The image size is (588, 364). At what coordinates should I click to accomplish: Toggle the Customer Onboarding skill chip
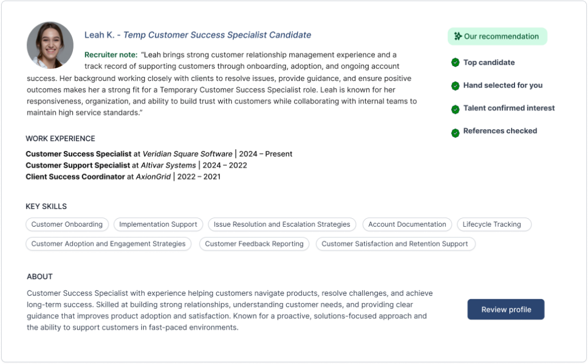[67, 224]
